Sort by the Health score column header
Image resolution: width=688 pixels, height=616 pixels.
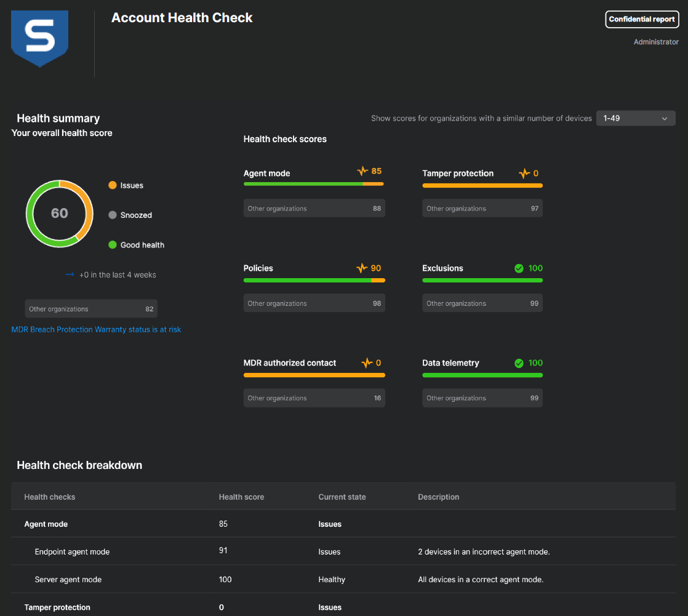point(241,497)
